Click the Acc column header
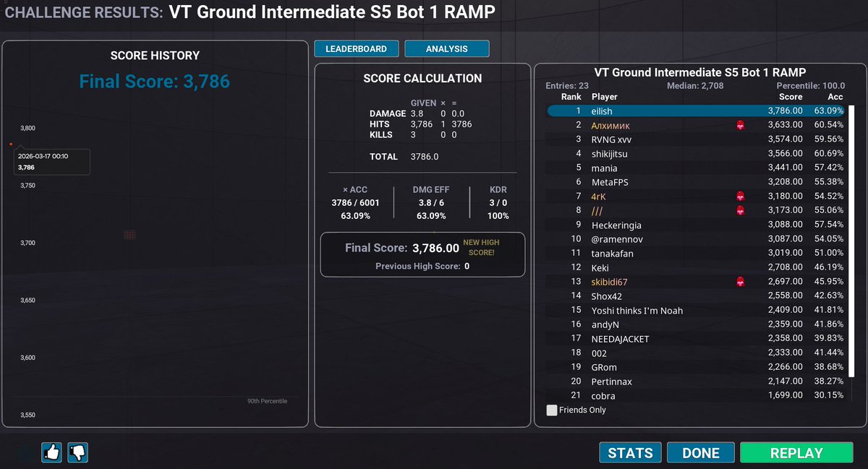Viewport: 868px width, 469px height. click(x=835, y=97)
